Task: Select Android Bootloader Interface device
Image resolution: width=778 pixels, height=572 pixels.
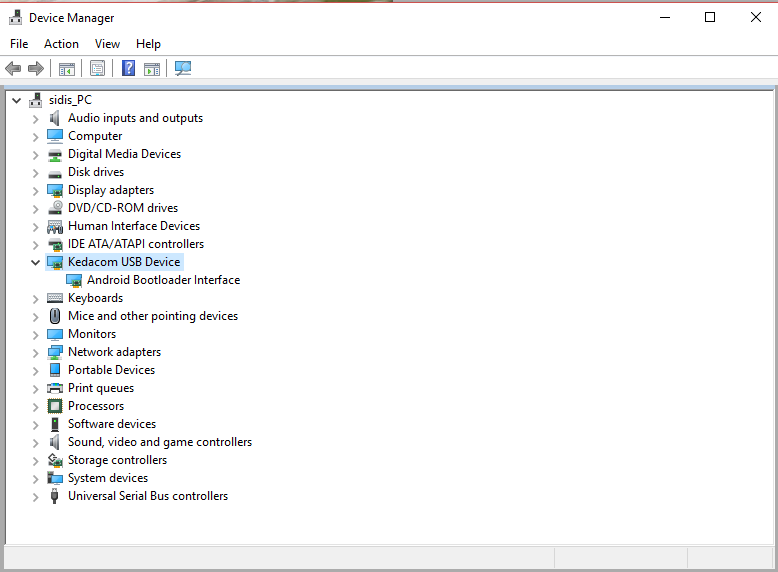Action: (163, 280)
